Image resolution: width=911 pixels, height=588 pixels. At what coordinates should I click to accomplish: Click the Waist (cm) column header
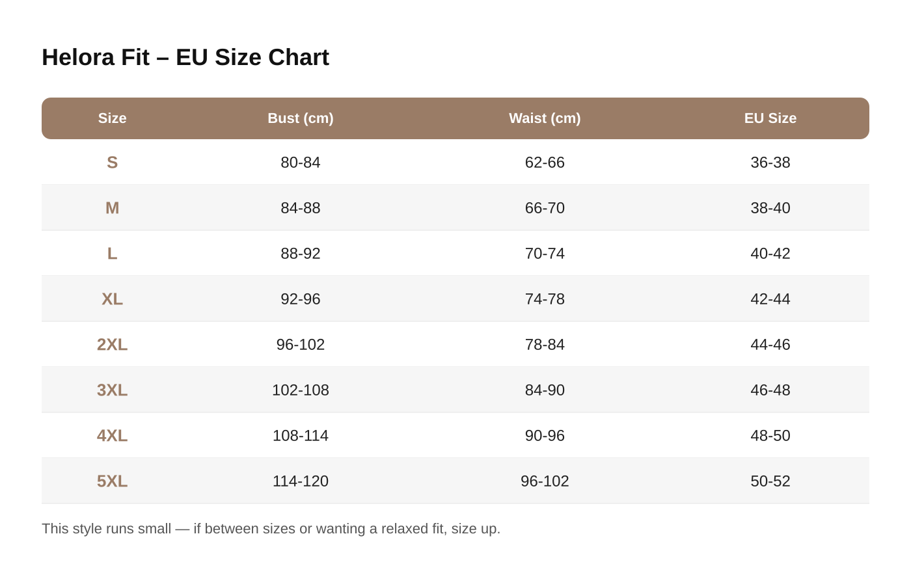click(x=545, y=118)
